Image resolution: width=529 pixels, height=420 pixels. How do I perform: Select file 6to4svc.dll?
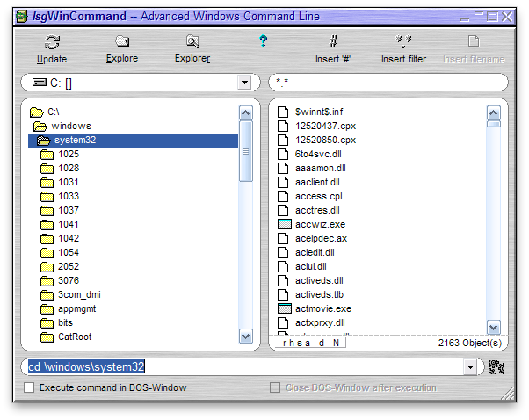click(x=318, y=154)
